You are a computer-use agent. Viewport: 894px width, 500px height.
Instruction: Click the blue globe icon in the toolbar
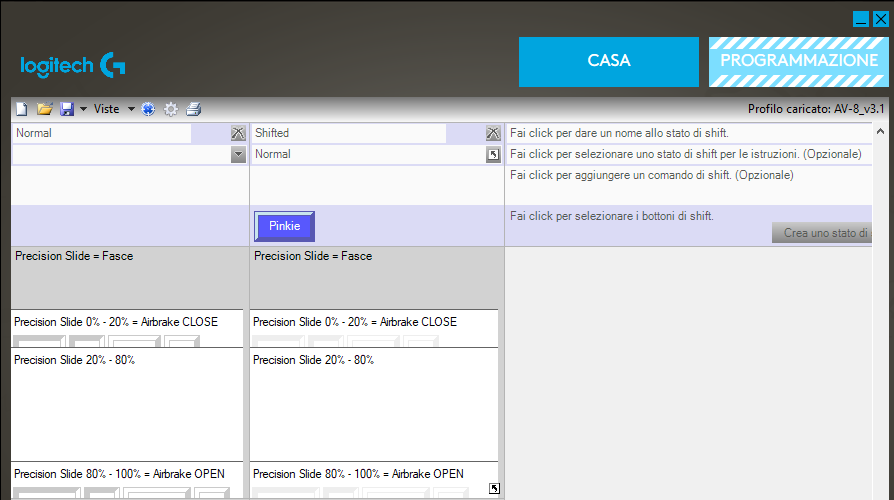[x=148, y=109]
